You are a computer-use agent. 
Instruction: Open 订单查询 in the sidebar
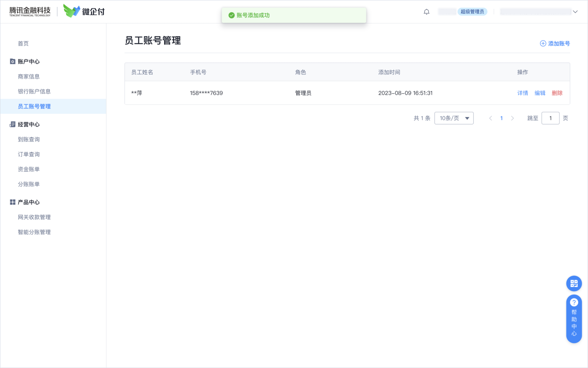pos(29,154)
